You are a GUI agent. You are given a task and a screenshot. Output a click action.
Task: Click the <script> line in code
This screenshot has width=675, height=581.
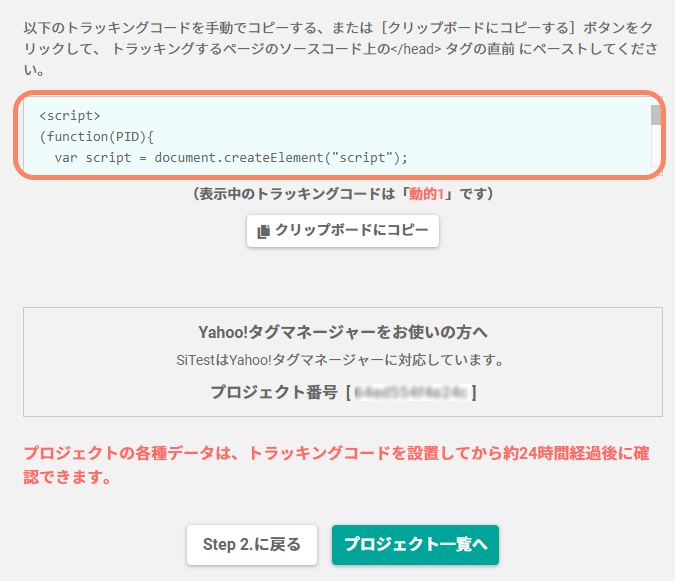(x=70, y=116)
